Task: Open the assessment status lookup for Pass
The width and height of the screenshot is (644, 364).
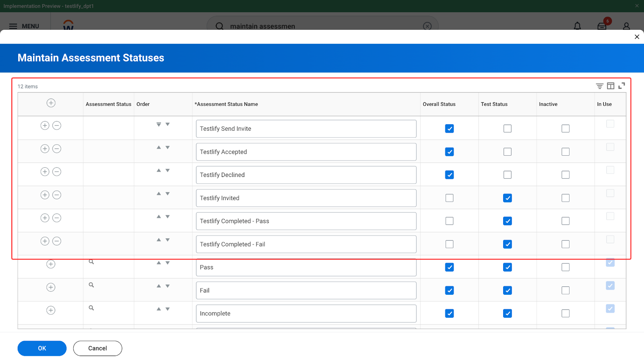Action: (x=91, y=262)
